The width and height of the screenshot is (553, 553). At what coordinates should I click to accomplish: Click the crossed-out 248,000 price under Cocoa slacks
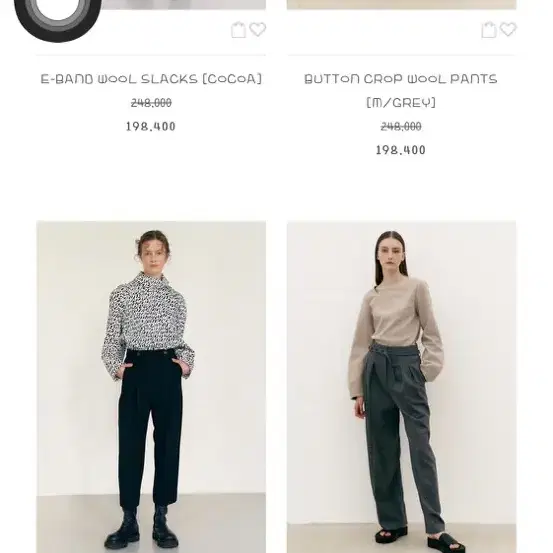point(151,103)
